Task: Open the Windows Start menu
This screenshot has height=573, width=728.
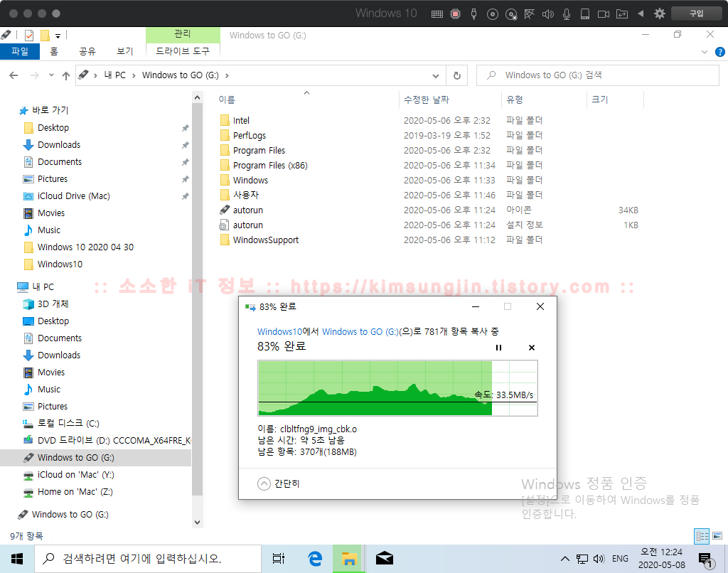Action: [x=17, y=559]
